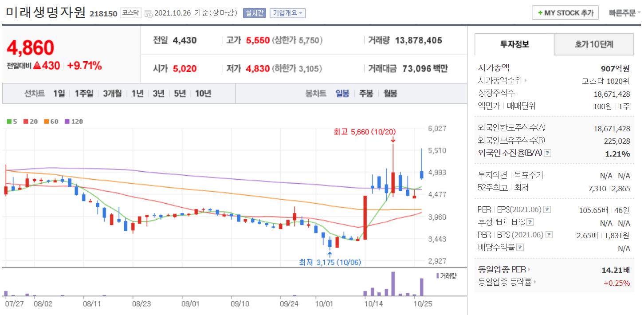Show the 일봉 daily candle chart
644x315 pixels.
point(342,94)
